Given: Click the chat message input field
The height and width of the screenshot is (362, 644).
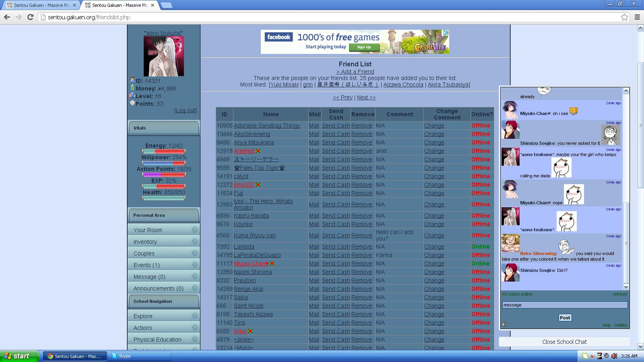Looking at the screenshot, I should coord(565,305).
